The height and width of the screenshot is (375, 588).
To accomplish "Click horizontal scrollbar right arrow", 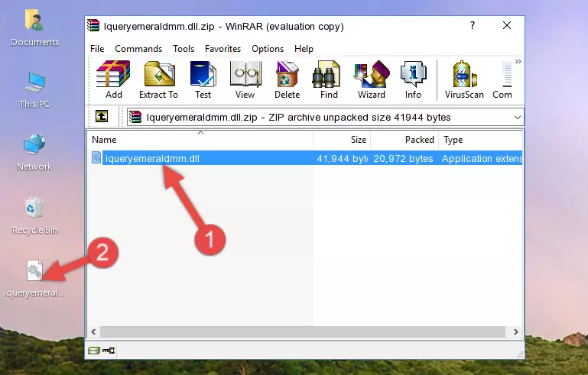I will [x=515, y=331].
